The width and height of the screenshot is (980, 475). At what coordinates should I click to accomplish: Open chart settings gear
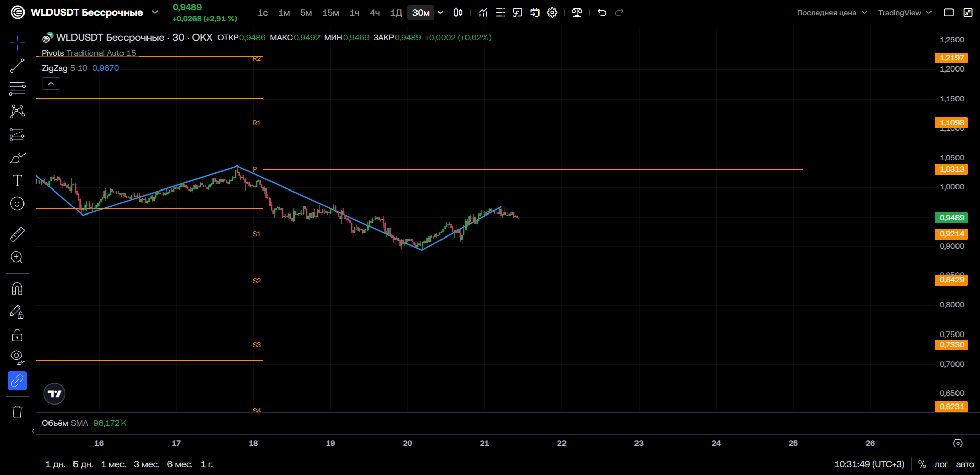point(552,13)
